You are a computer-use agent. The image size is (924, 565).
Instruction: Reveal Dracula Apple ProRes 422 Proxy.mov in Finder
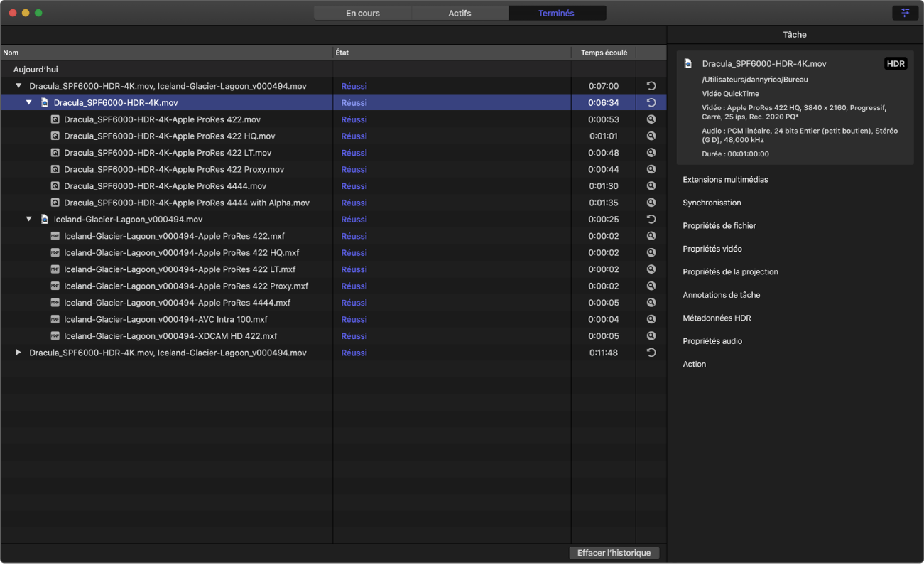(x=651, y=170)
